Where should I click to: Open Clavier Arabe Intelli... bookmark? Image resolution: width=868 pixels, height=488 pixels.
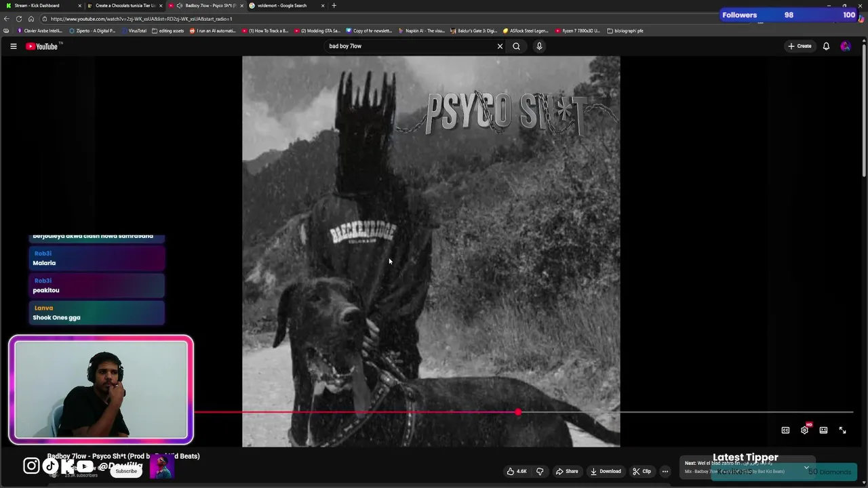pyautogui.click(x=40, y=30)
